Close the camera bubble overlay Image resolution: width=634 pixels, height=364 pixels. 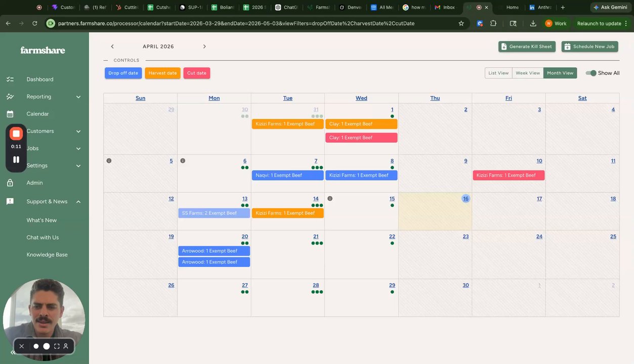[22, 346]
